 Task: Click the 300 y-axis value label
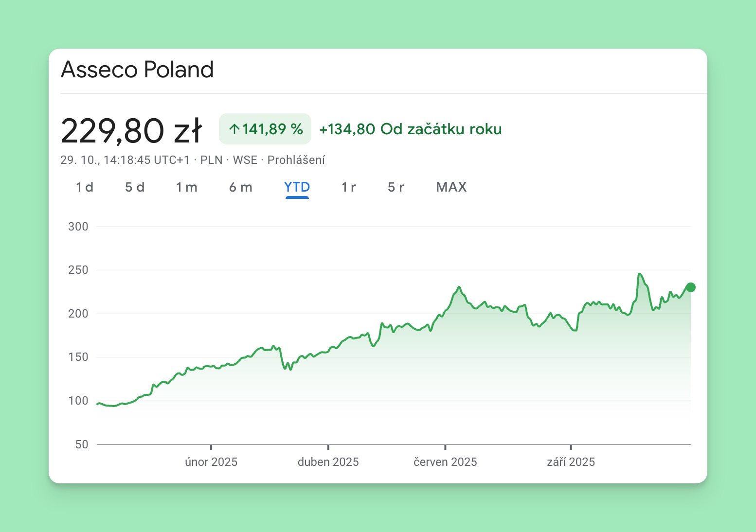click(x=78, y=227)
